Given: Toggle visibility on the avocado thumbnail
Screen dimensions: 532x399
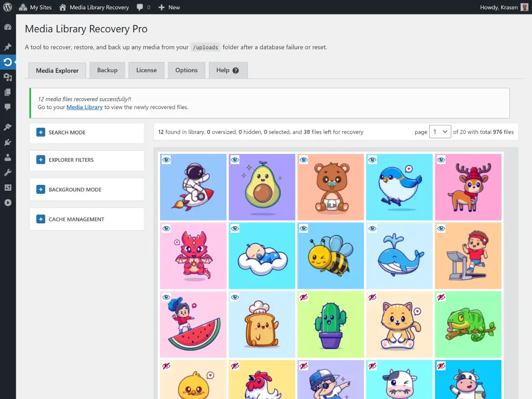Looking at the screenshot, I should (234, 159).
